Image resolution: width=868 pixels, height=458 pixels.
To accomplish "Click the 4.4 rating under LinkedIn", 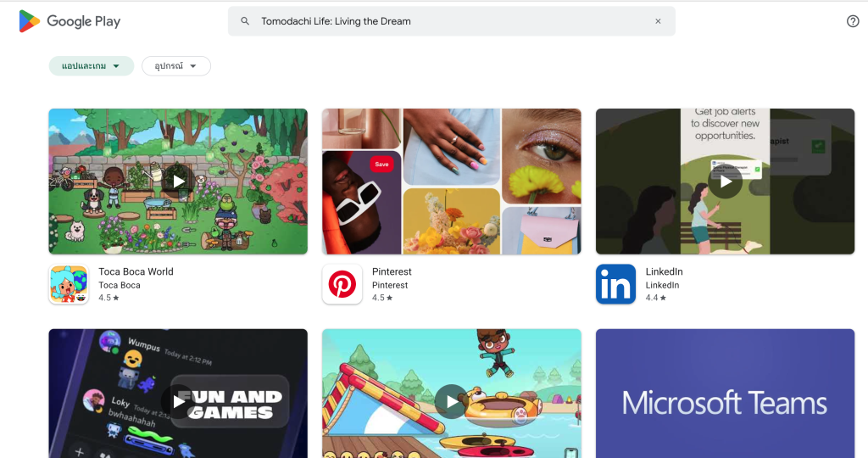I will (x=655, y=298).
